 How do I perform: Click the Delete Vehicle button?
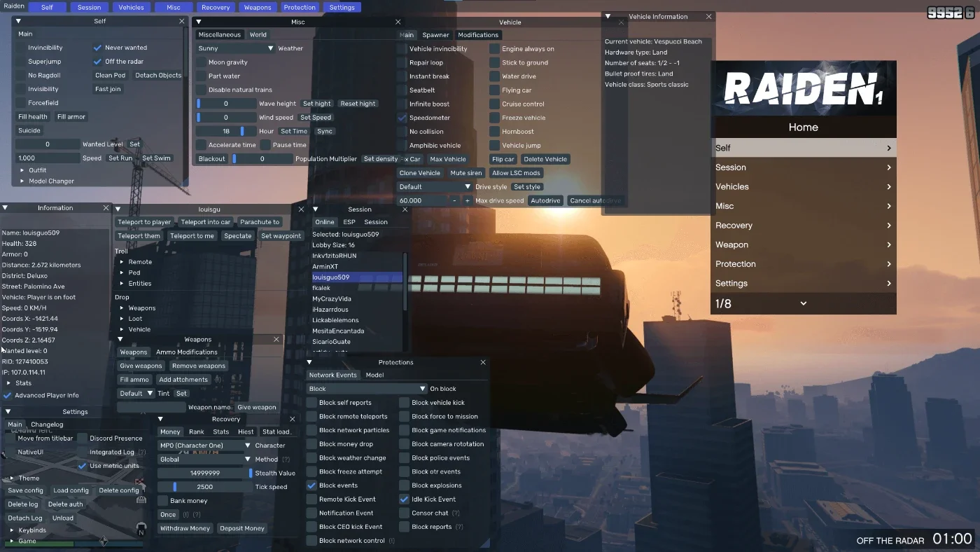point(545,159)
